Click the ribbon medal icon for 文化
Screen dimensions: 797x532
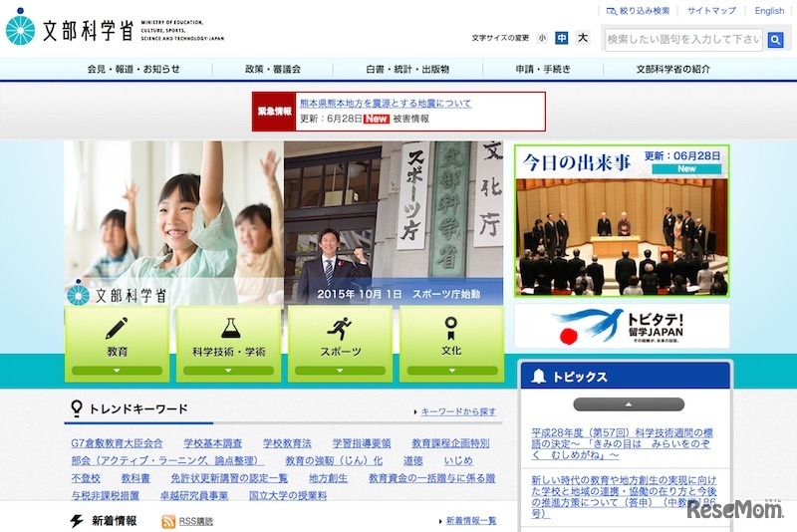[x=451, y=328]
